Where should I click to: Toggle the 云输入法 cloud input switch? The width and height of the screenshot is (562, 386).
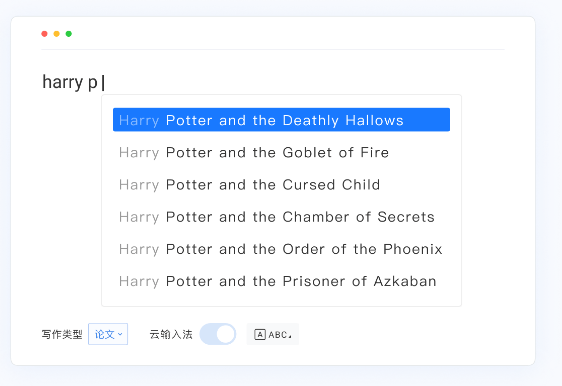click(x=218, y=334)
